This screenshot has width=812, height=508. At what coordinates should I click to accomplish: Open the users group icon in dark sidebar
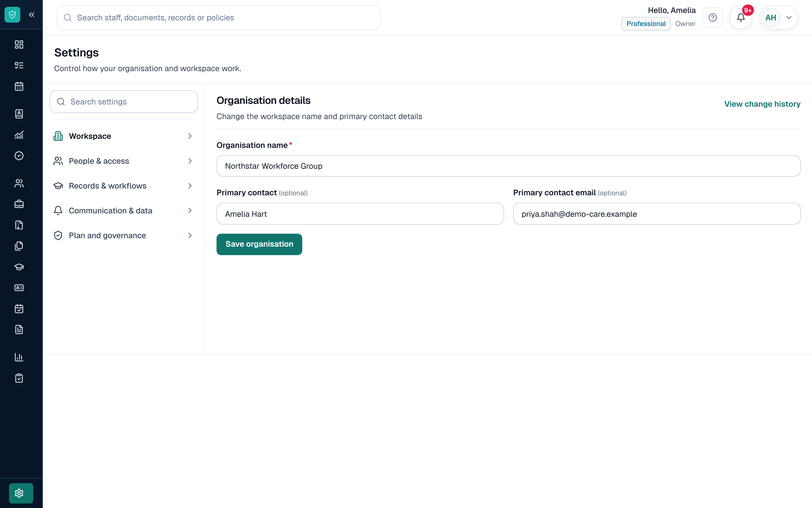[19, 183]
